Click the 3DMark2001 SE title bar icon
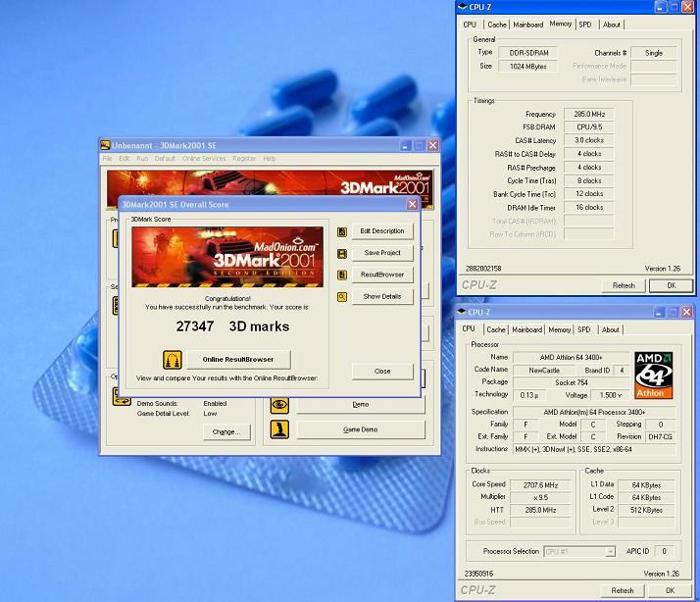The width and height of the screenshot is (700, 602). pyautogui.click(x=105, y=145)
